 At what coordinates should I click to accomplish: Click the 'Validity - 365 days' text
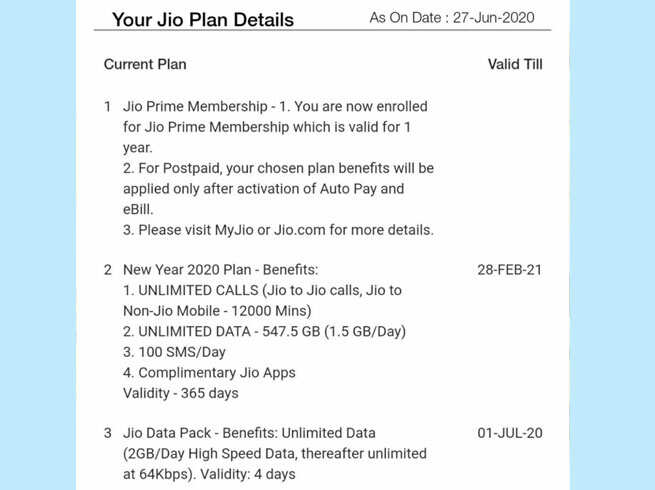(x=180, y=393)
